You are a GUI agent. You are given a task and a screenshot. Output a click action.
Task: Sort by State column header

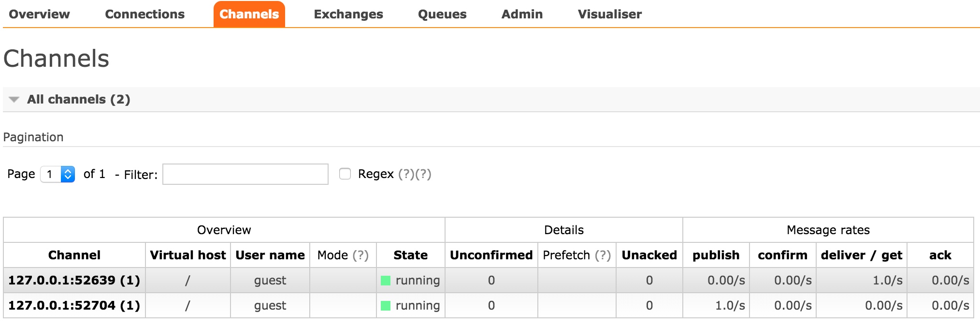pos(411,255)
